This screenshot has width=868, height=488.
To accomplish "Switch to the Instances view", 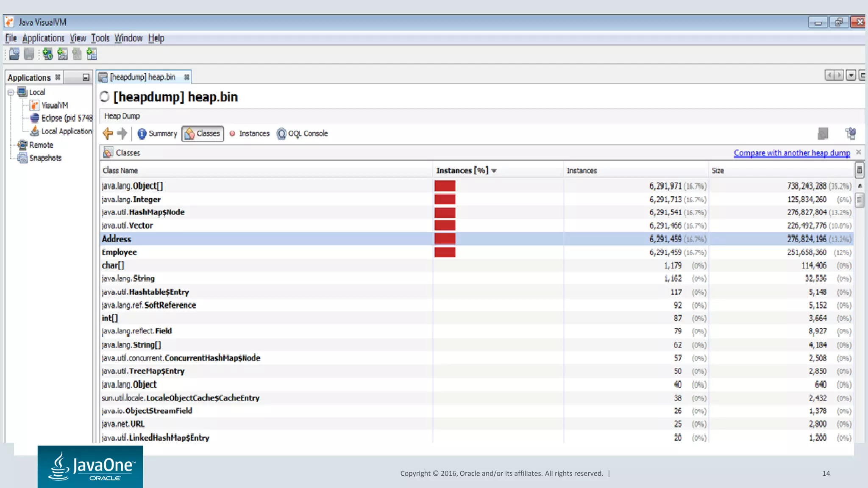I will click(x=250, y=133).
